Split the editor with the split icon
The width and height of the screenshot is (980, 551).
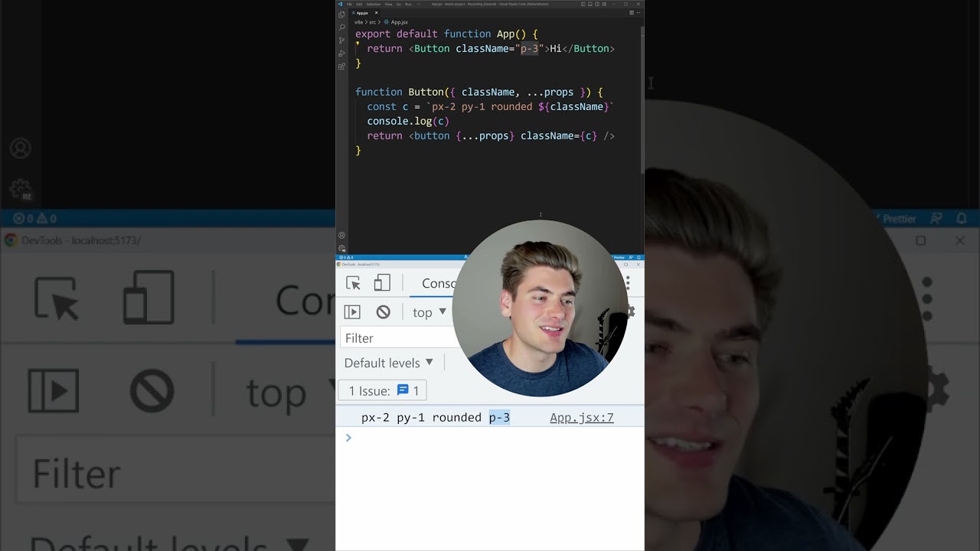(x=632, y=12)
